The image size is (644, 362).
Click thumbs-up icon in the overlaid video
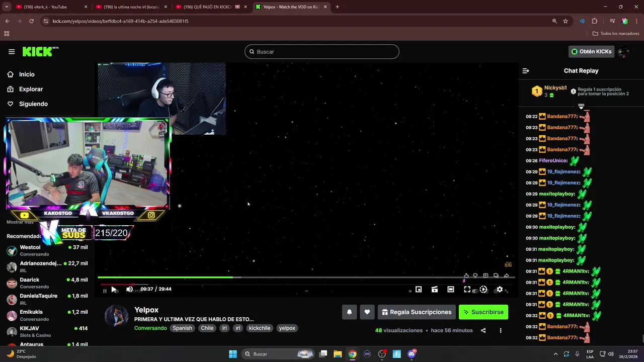466,276
